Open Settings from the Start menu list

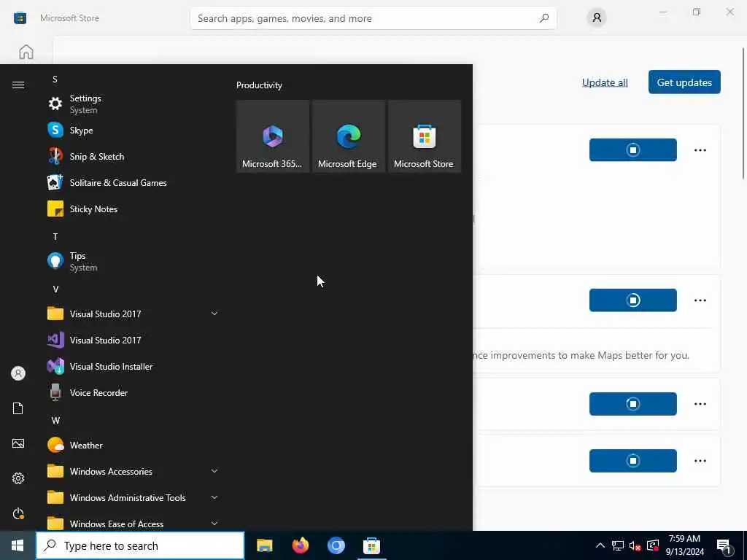[133, 104]
